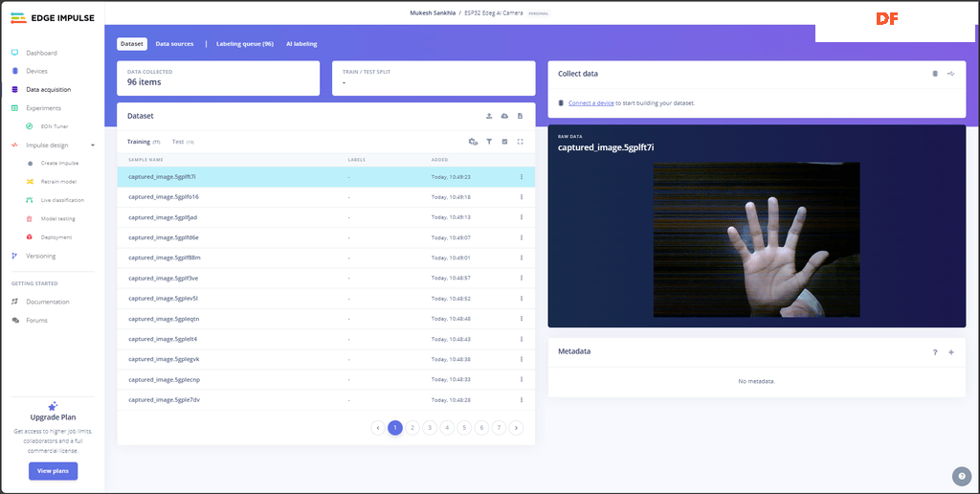Click the Metadata help question mark icon
980x494 pixels.
tap(935, 352)
